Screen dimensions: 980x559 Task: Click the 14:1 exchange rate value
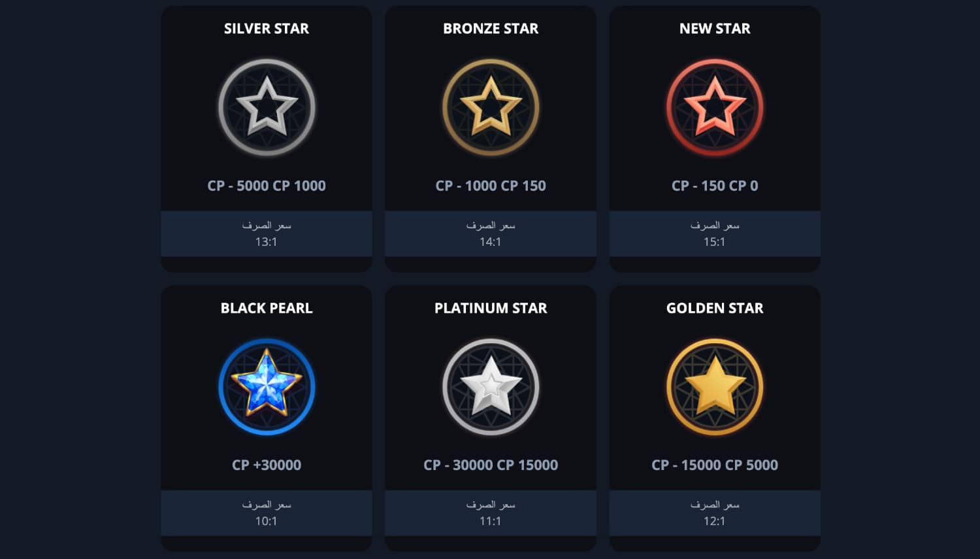pyautogui.click(x=491, y=242)
